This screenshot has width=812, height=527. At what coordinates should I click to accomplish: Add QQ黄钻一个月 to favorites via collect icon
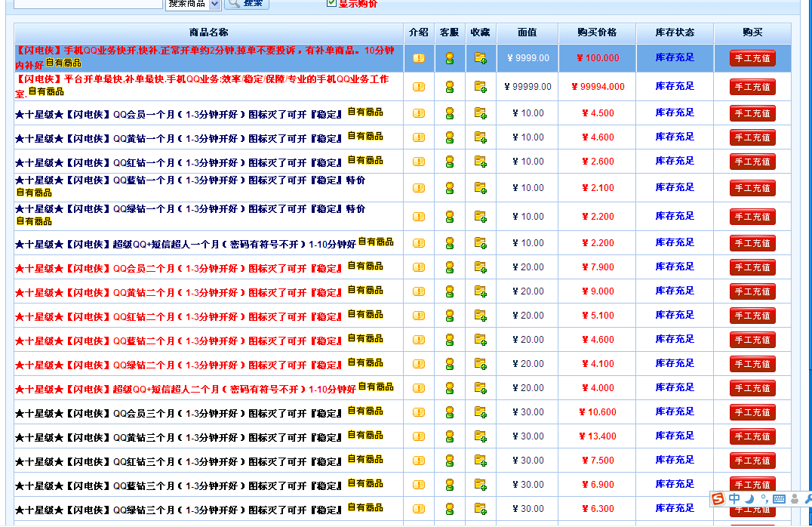coord(481,137)
